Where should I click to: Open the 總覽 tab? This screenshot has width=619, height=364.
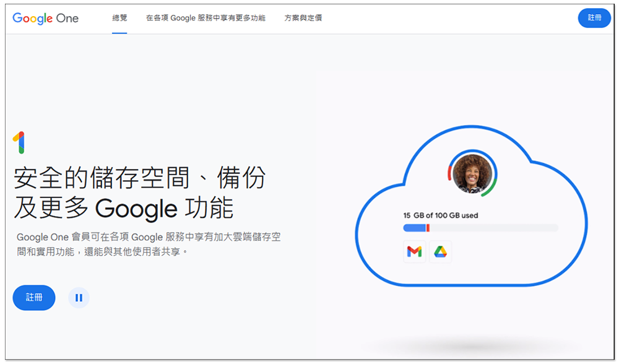coord(119,18)
